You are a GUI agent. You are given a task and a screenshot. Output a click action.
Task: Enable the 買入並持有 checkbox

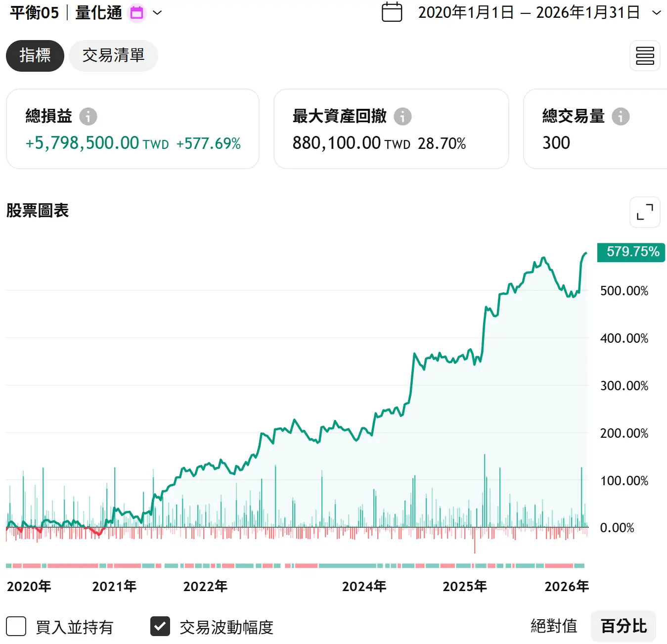pyautogui.click(x=16, y=626)
